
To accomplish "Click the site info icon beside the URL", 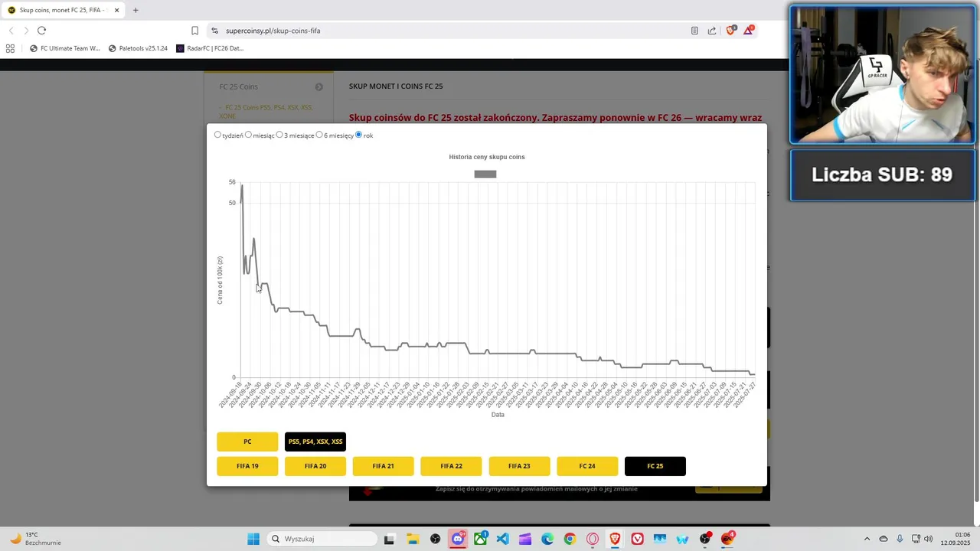I will click(214, 31).
